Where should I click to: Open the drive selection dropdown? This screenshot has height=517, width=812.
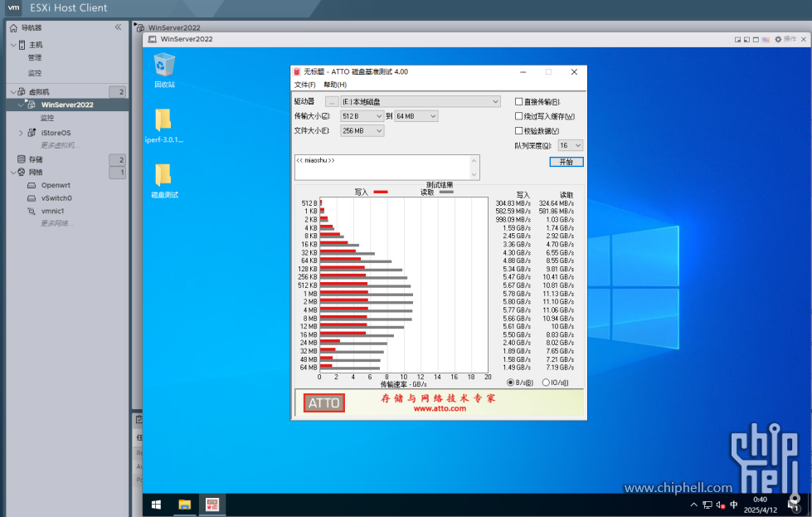tap(421, 101)
